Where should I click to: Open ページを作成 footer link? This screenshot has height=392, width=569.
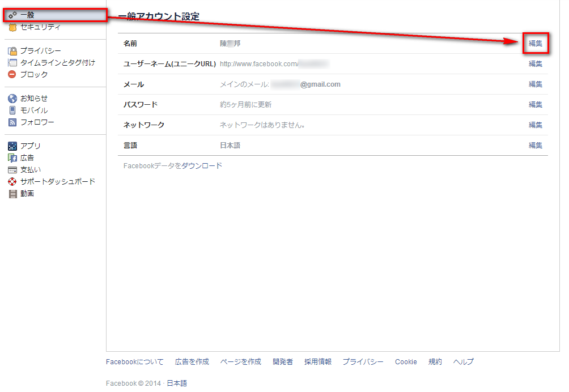[241, 361]
